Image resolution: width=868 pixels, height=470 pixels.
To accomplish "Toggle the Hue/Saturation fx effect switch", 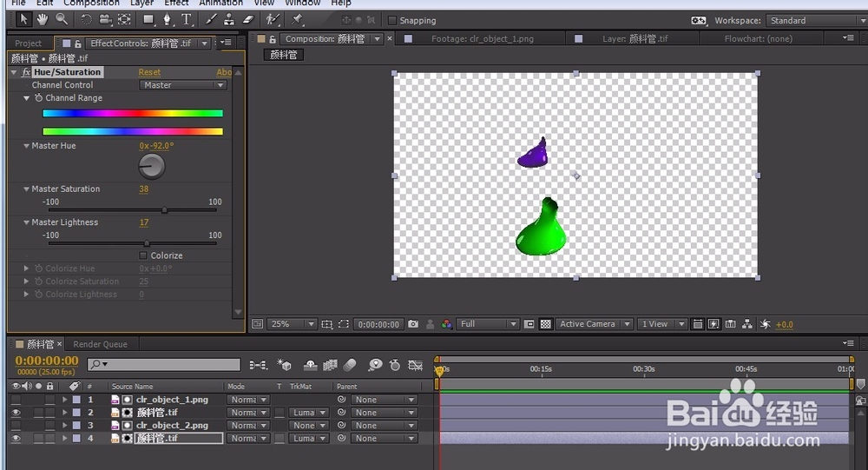I will pyautogui.click(x=26, y=72).
